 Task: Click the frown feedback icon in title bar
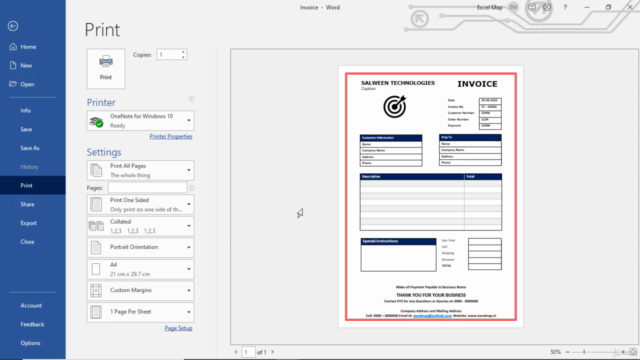click(x=547, y=7)
